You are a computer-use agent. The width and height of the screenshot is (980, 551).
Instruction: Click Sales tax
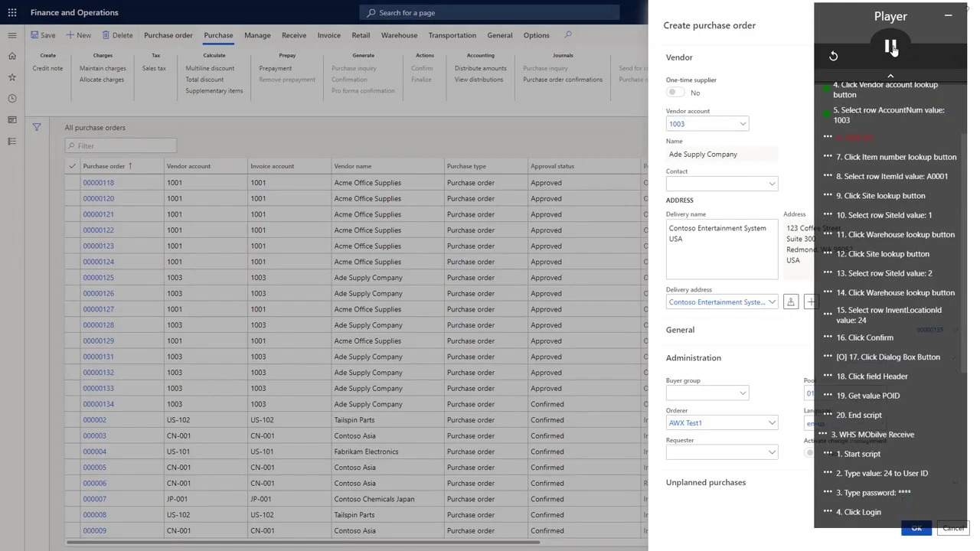(x=154, y=68)
